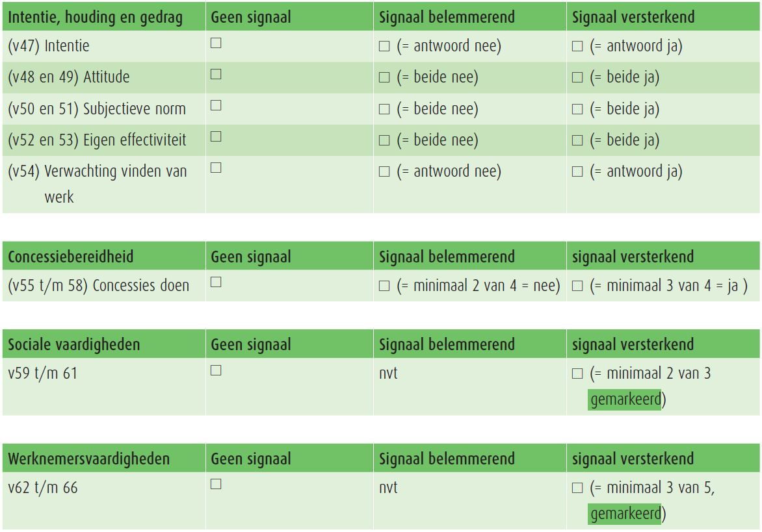Check 'Geen signaal' for Subjectieve norm
The width and height of the screenshot is (762, 532).
click(216, 105)
